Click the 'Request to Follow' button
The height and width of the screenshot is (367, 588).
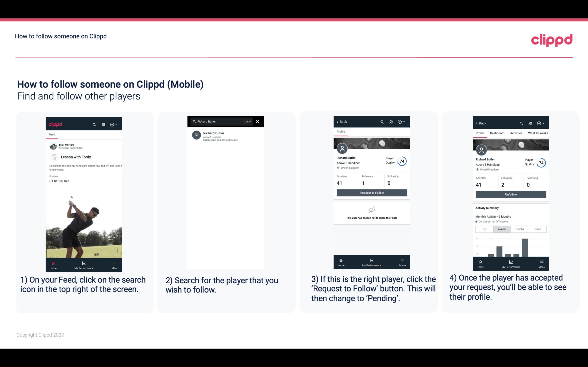pyautogui.click(x=371, y=192)
